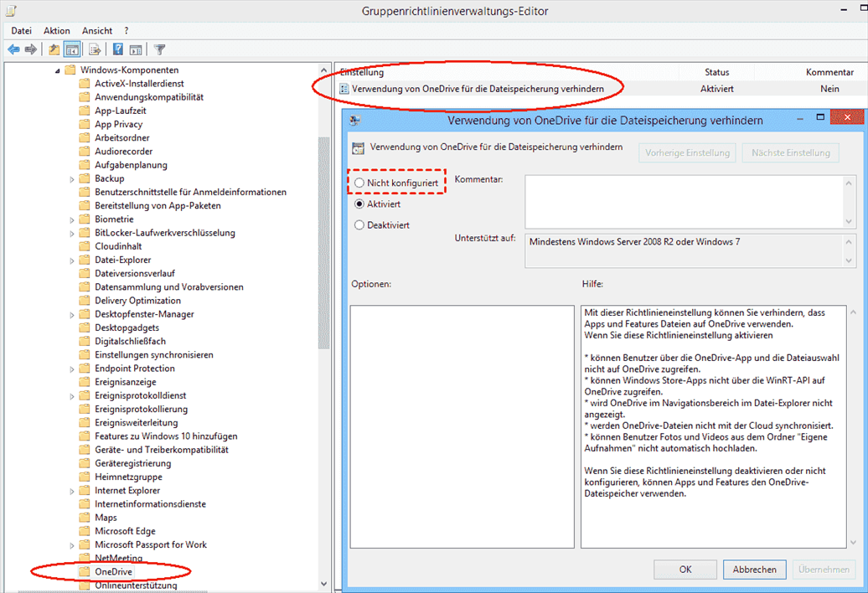This screenshot has width=868, height=593.
Task: Expand the Desktopfenster-Manager tree node
Action: (x=71, y=315)
